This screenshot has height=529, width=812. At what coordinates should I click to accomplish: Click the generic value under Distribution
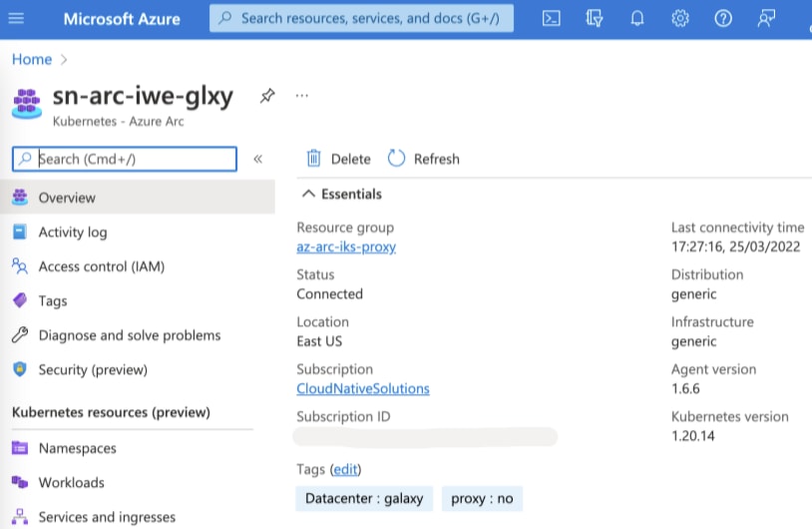pyautogui.click(x=693, y=294)
